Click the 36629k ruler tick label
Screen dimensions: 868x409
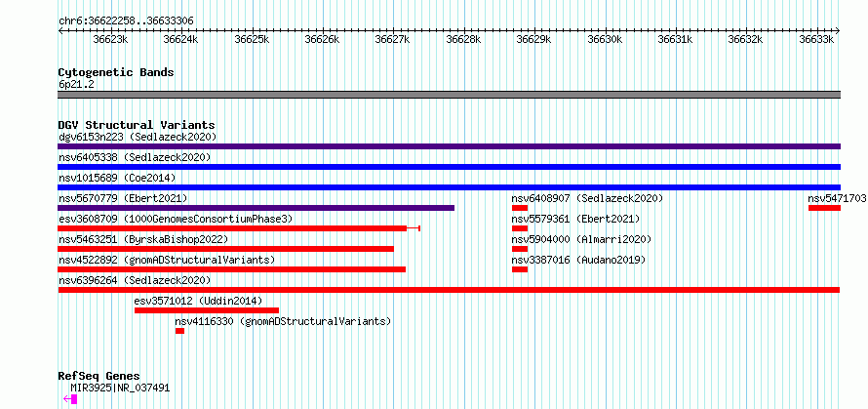tap(534, 40)
